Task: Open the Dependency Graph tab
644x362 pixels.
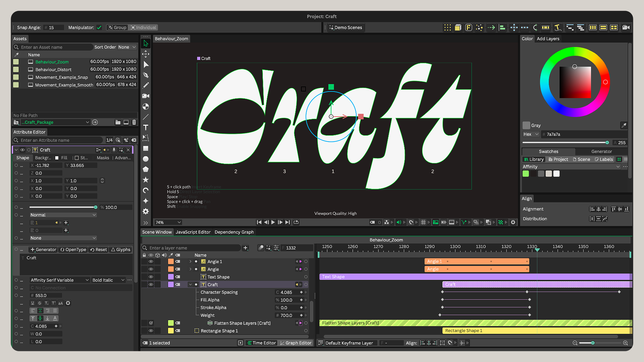Action: point(234,232)
